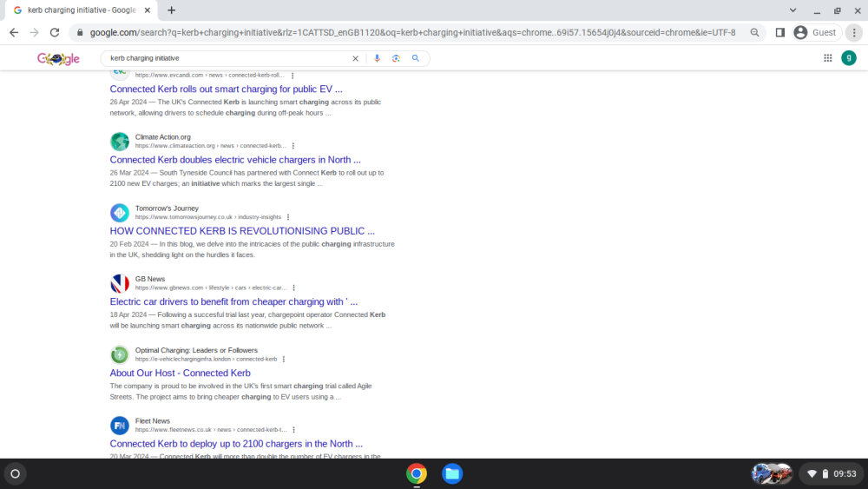Clear the search query text
Screen dimensions: 868x489
click(355, 58)
